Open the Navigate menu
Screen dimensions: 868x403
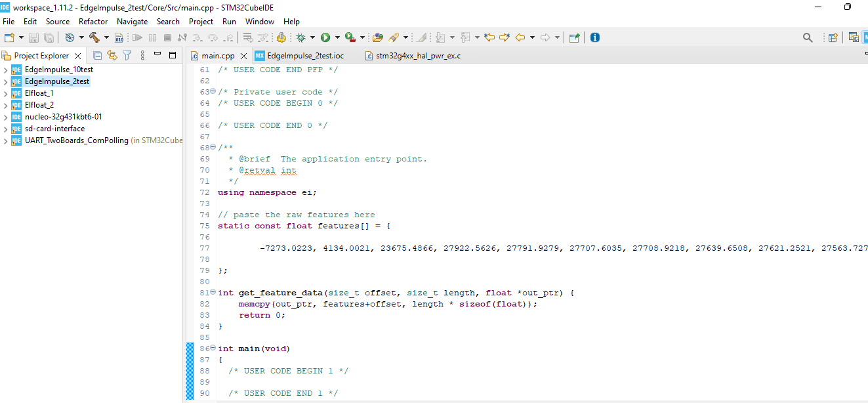pos(133,22)
